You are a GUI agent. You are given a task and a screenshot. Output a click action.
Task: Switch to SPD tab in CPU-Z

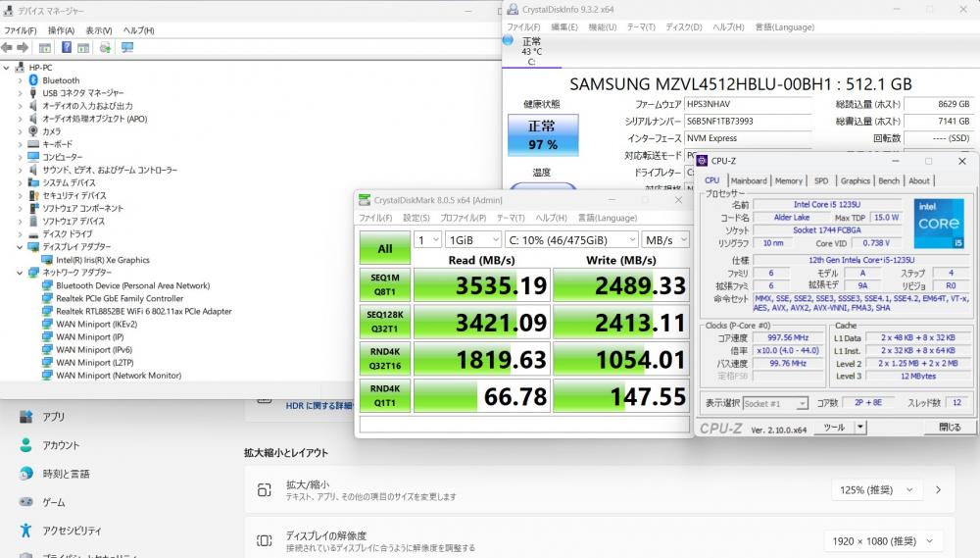(x=821, y=180)
